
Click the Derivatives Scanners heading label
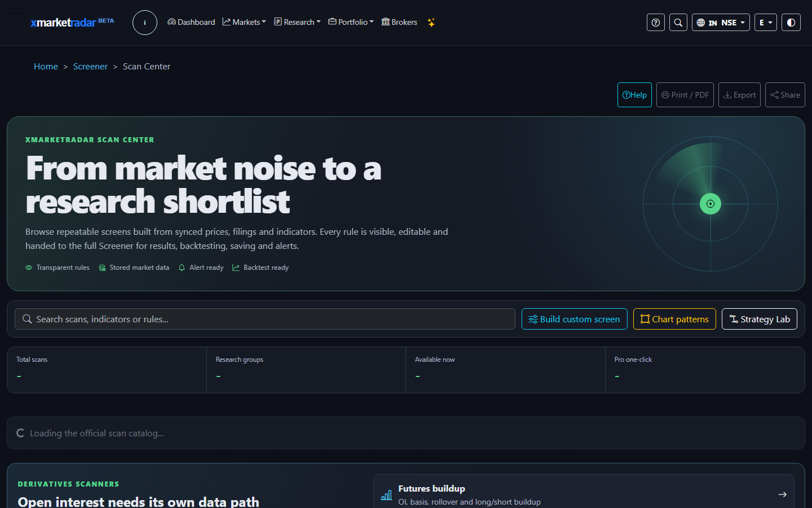68,484
